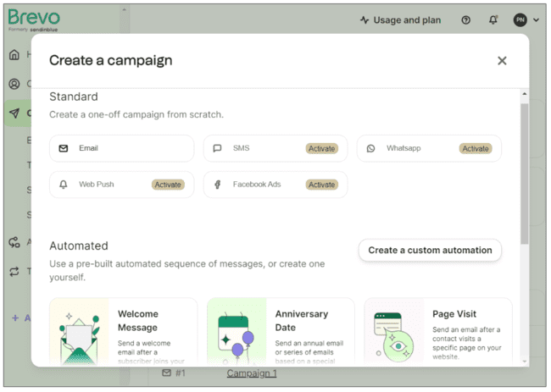Activate the Whatsapp campaign channel

[476, 148]
